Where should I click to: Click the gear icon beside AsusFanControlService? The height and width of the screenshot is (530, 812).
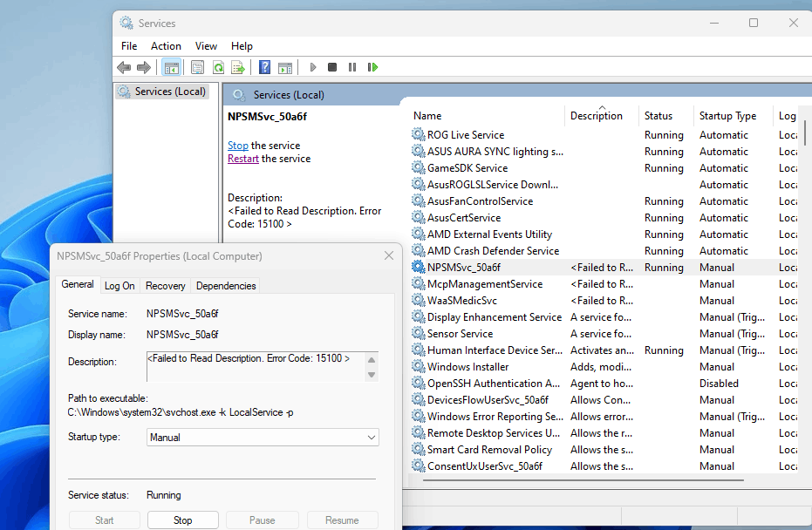click(x=419, y=200)
